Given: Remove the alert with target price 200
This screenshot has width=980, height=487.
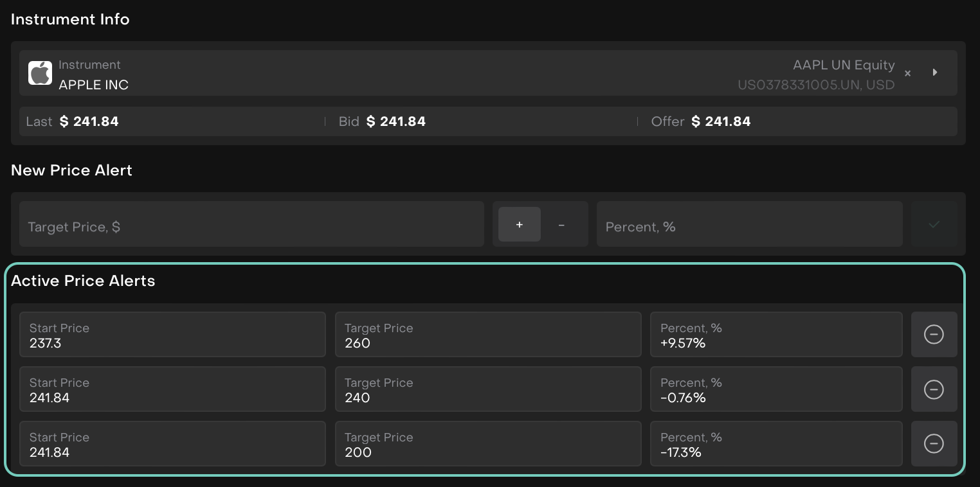Looking at the screenshot, I should [x=934, y=444].
